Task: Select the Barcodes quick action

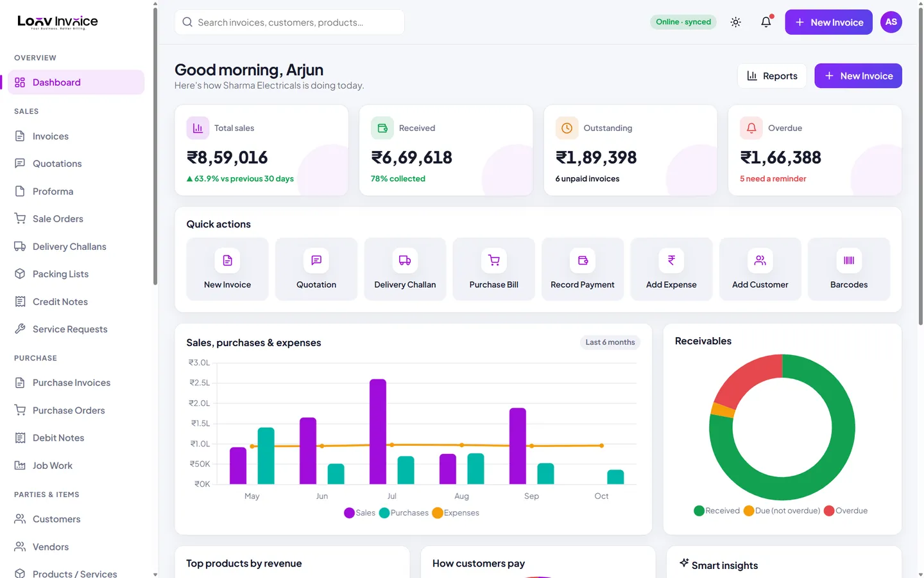Action: click(849, 269)
